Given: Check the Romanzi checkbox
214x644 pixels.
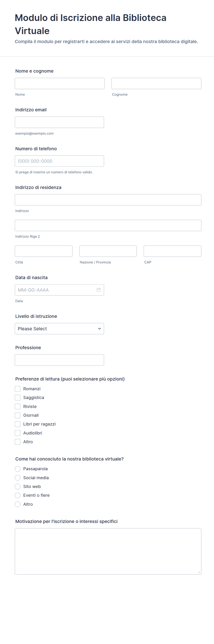Looking at the screenshot, I should (x=18, y=389).
